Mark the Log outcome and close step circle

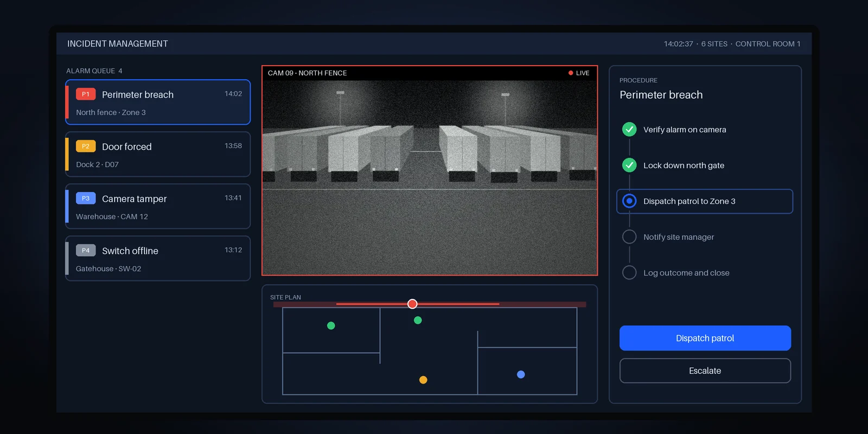pyautogui.click(x=629, y=272)
